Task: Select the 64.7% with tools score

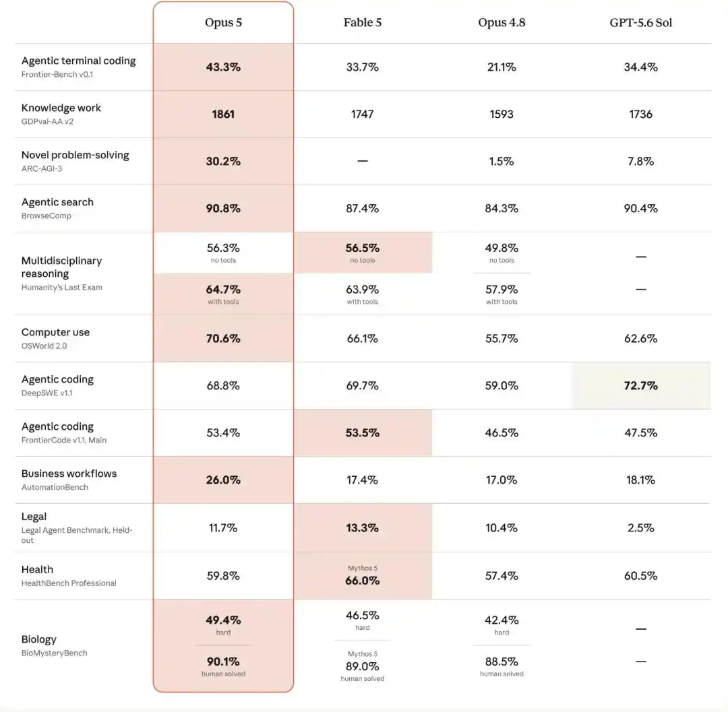Action: click(223, 294)
